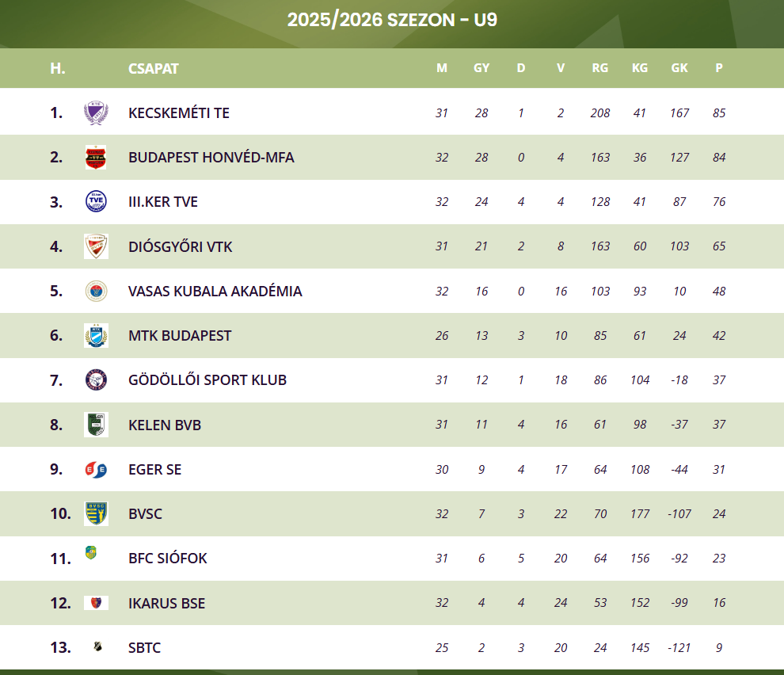784x675 pixels.
Task: Click the Ikarus BSE team logo
Action: [x=96, y=603]
